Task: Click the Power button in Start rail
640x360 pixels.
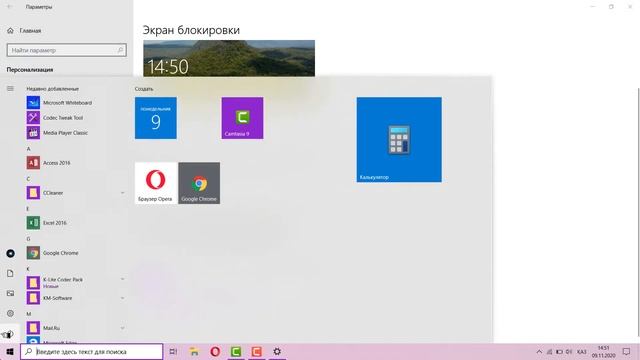Action: coord(10,334)
